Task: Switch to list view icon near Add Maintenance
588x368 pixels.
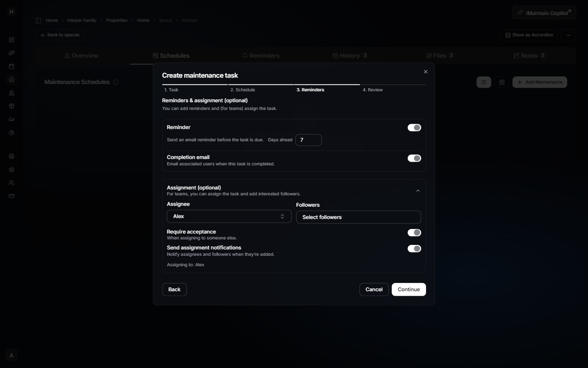Action: click(x=483, y=82)
